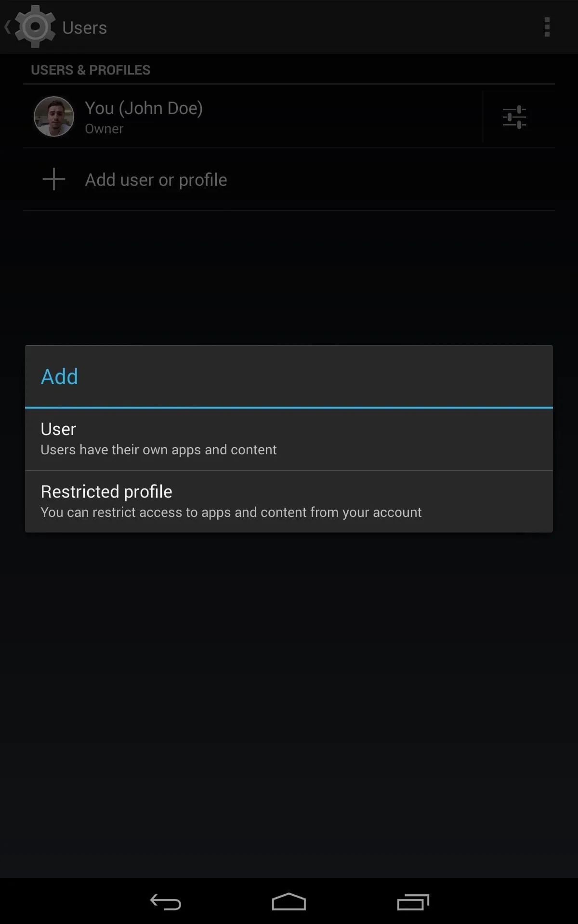Go back using the top-left chevron

tap(7, 27)
